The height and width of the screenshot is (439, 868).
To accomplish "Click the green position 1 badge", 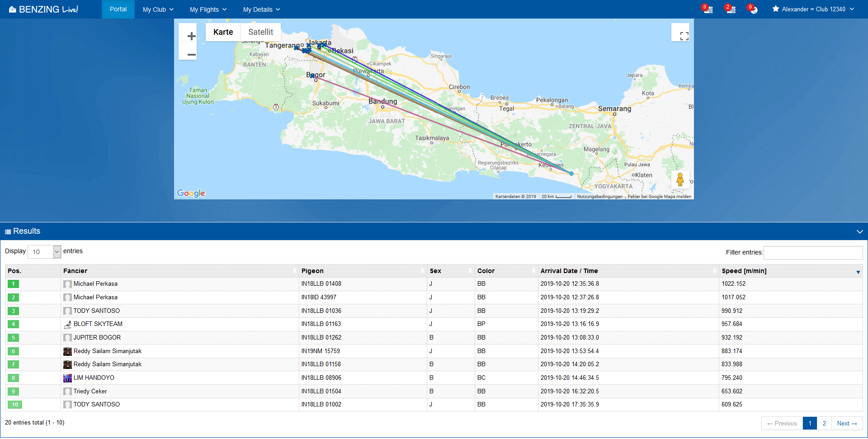I will pyautogui.click(x=13, y=284).
